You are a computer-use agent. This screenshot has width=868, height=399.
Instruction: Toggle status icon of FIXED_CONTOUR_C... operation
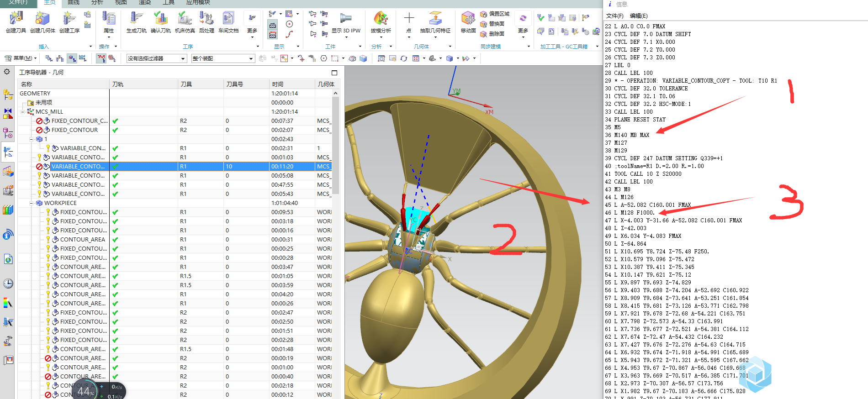click(39, 121)
